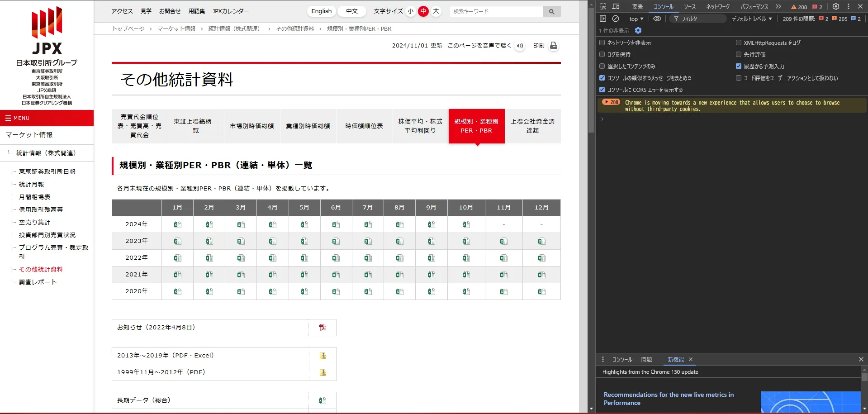Select 業種別時価総額 tab

point(308,126)
